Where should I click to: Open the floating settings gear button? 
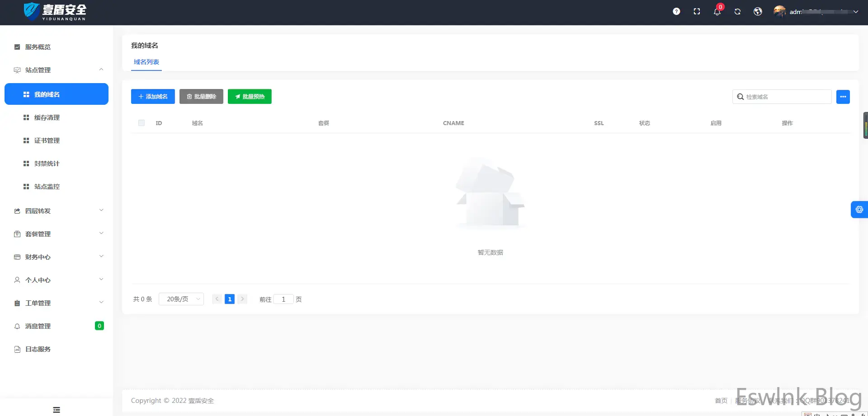[x=859, y=210]
